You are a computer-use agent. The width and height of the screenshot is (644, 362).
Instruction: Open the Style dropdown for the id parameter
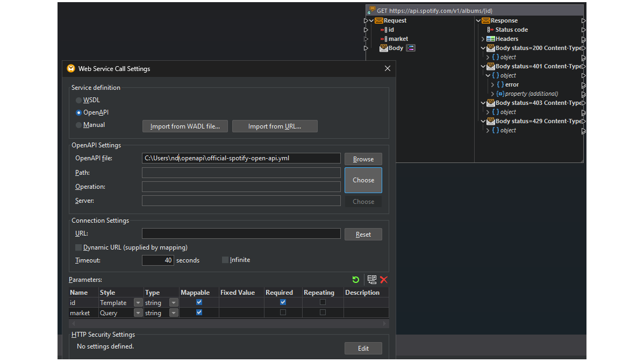138,302
